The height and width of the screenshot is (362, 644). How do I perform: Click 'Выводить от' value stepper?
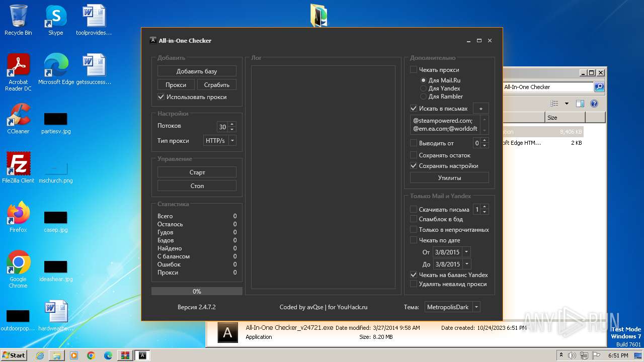tap(485, 143)
